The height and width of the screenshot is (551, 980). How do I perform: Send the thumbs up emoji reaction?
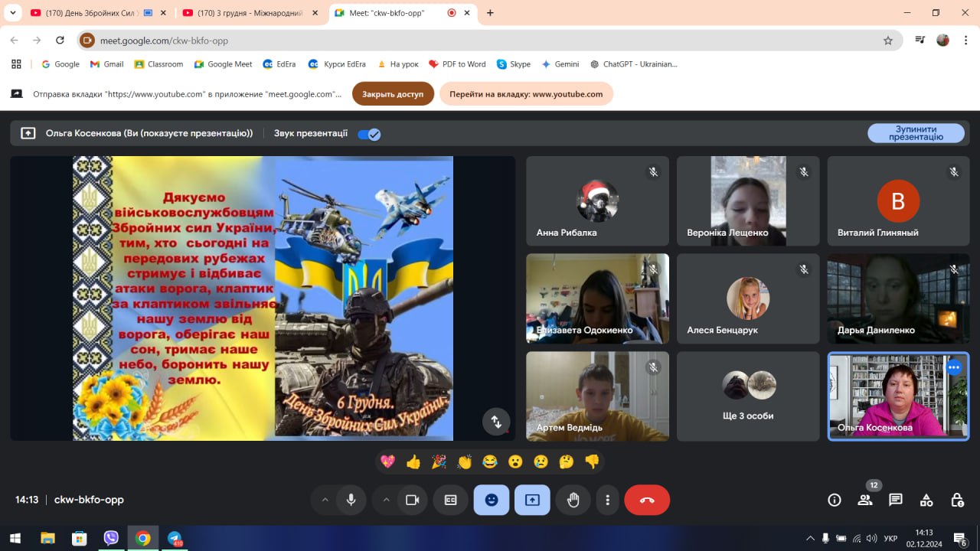(x=413, y=461)
